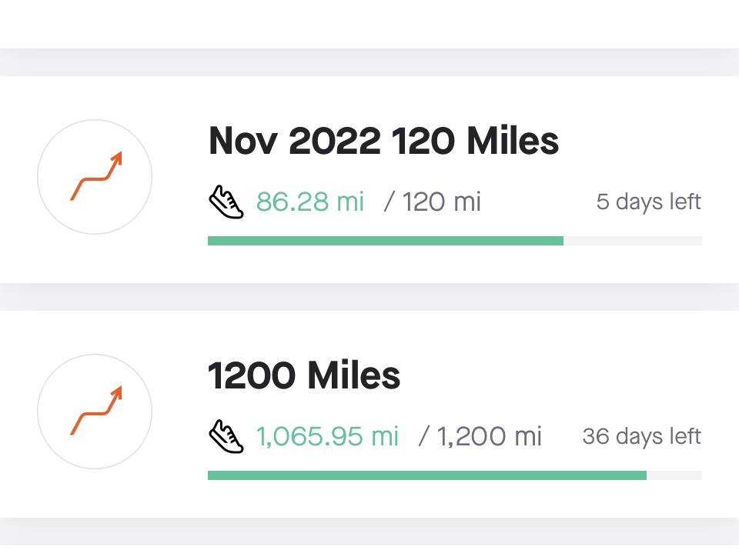Tap the trend arrow icon for Nov 2022 challenge

(x=95, y=178)
